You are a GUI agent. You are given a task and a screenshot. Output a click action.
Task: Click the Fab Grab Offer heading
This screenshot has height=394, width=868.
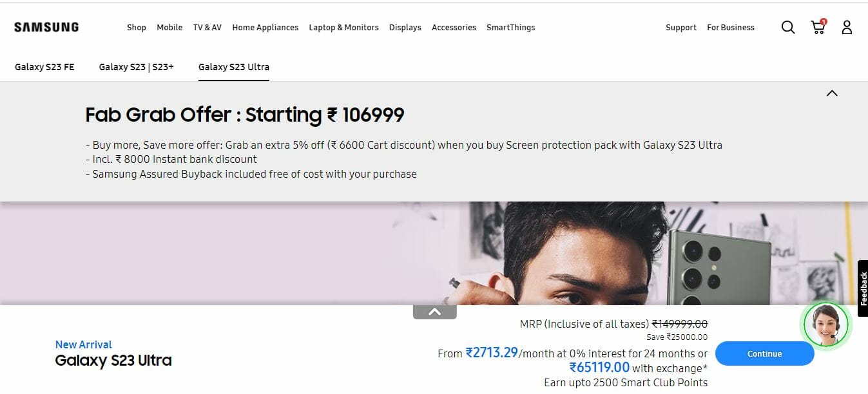click(x=245, y=115)
